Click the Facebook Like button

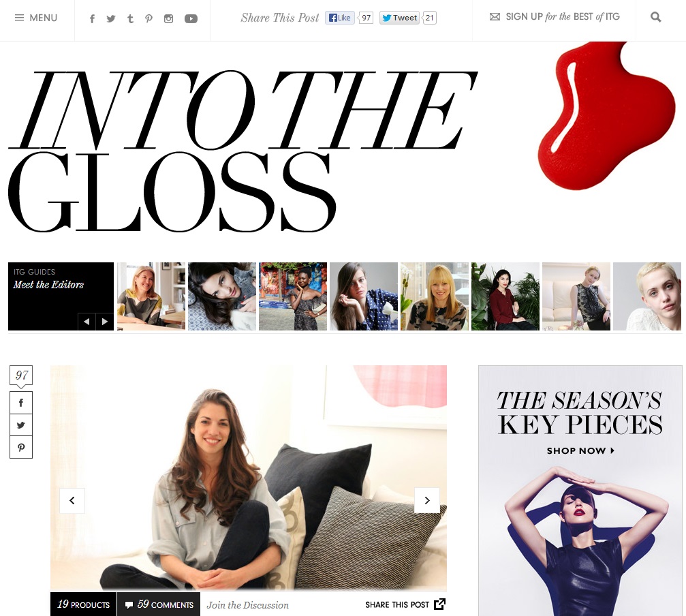(339, 18)
